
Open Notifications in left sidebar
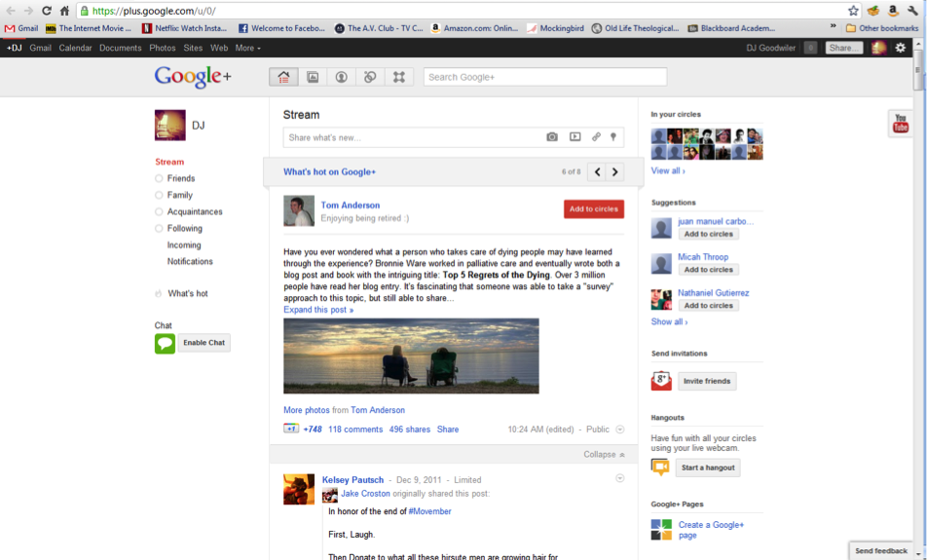pyautogui.click(x=190, y=261)
